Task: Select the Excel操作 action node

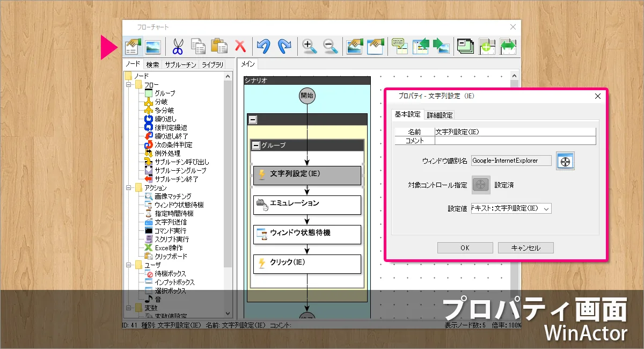Action: tap(169, 248)
